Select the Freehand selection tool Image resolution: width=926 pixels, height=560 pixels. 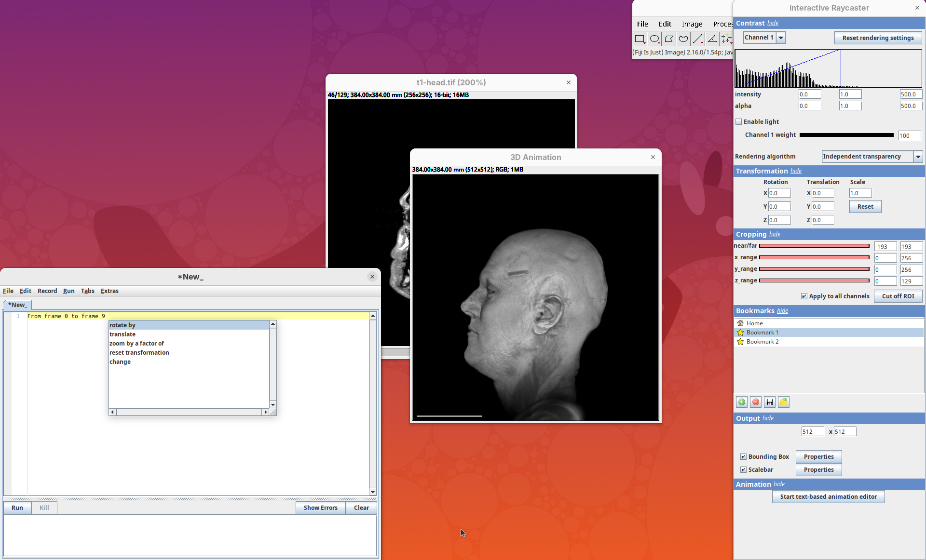click(683, 39)
